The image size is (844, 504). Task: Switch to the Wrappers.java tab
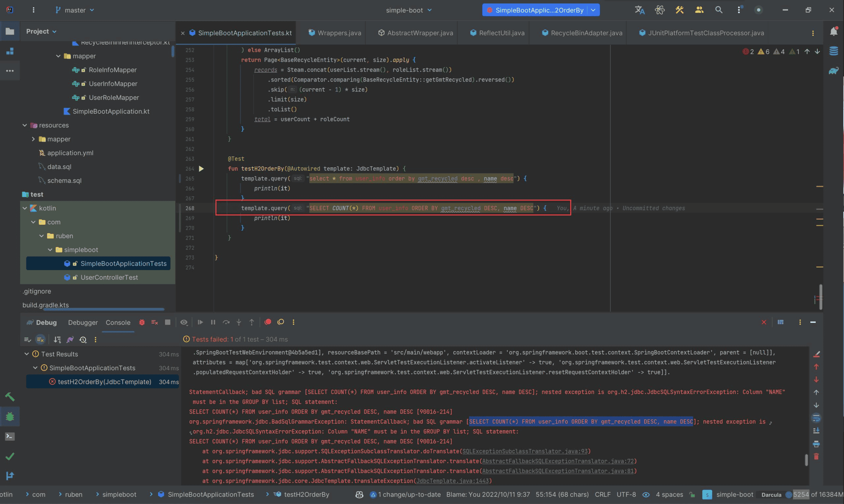339,33
